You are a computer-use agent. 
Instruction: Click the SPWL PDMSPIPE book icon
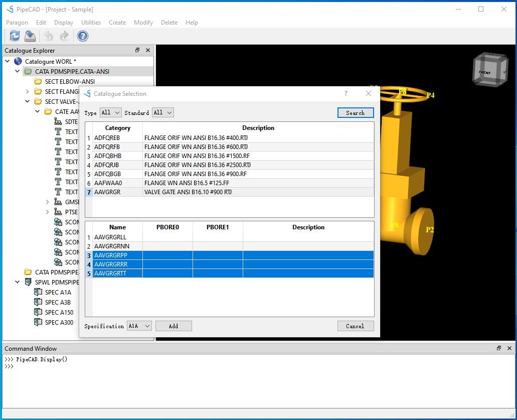pyautogui.click(x=29, y=282)
